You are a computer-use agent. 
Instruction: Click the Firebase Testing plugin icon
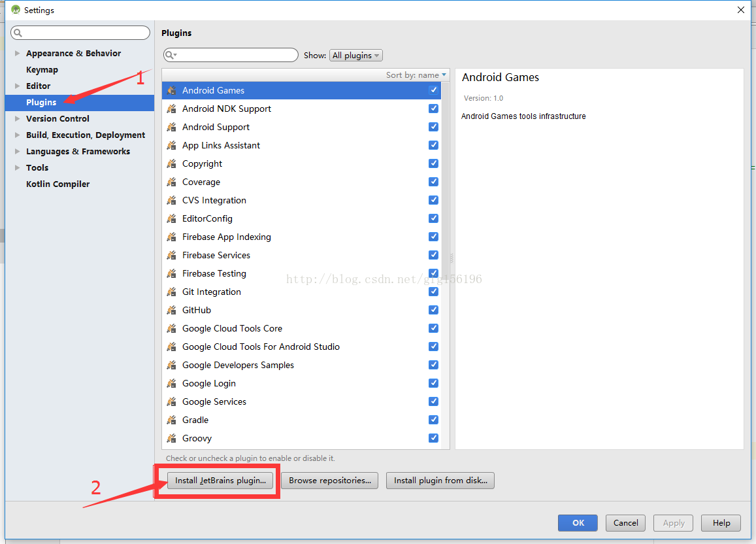(171, 273)
